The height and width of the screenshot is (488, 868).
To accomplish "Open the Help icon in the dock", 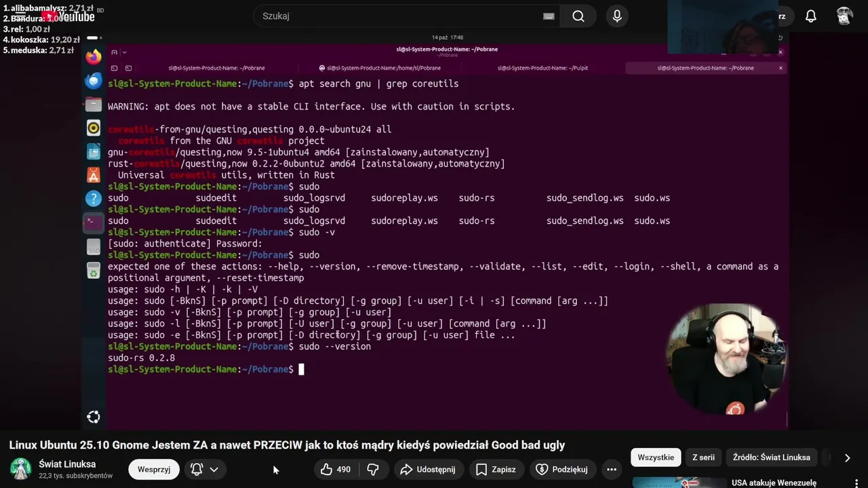I will 94,199.
